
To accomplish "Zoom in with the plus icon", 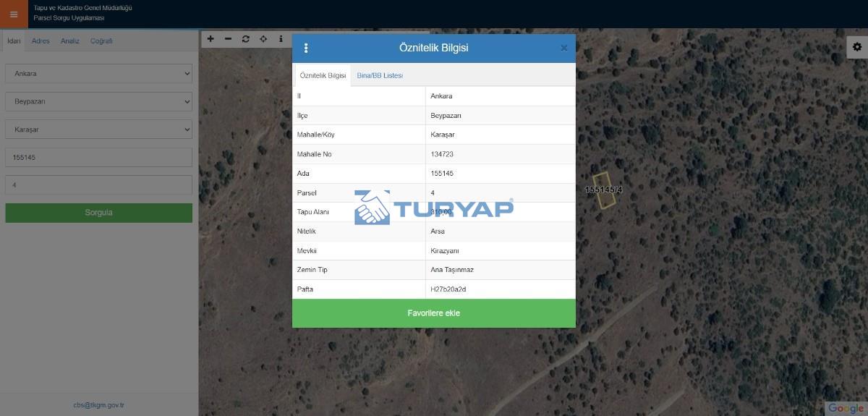I will pyautogui.click(x=210, y=39).
